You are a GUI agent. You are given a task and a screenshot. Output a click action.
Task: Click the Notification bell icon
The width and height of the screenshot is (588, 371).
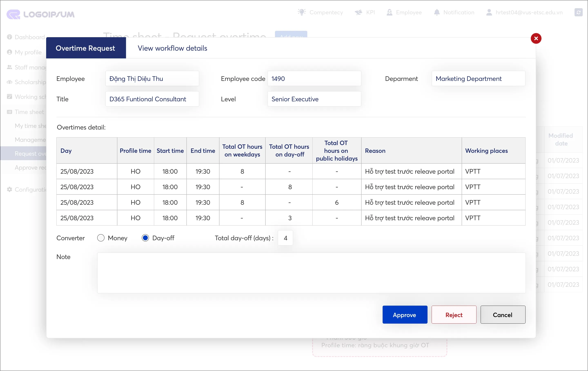[437, 12]
